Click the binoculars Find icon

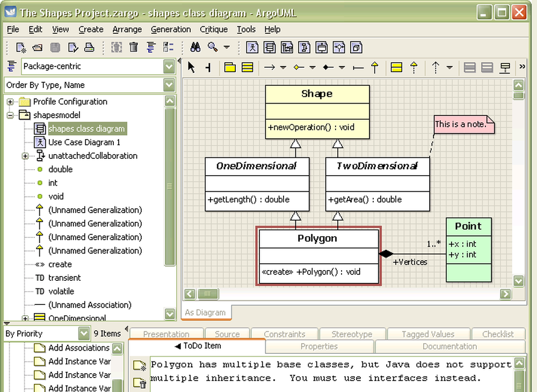pos(195,48)
